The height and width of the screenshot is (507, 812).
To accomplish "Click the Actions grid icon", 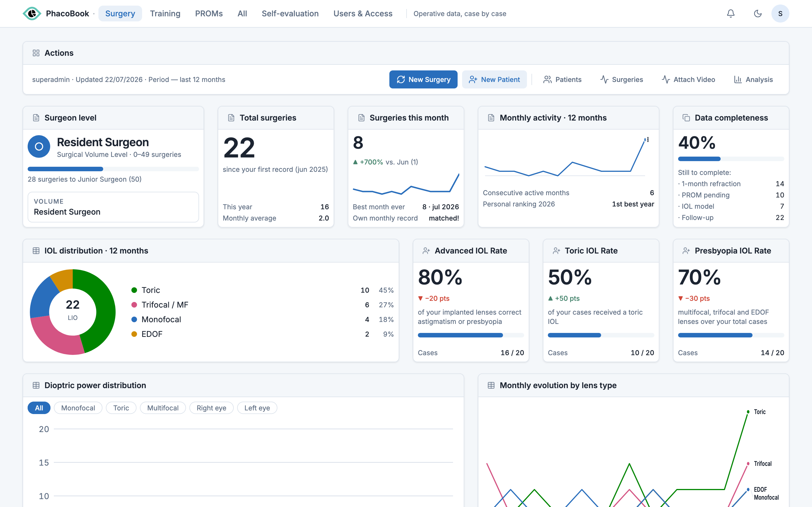I will (x=36, y=53).
